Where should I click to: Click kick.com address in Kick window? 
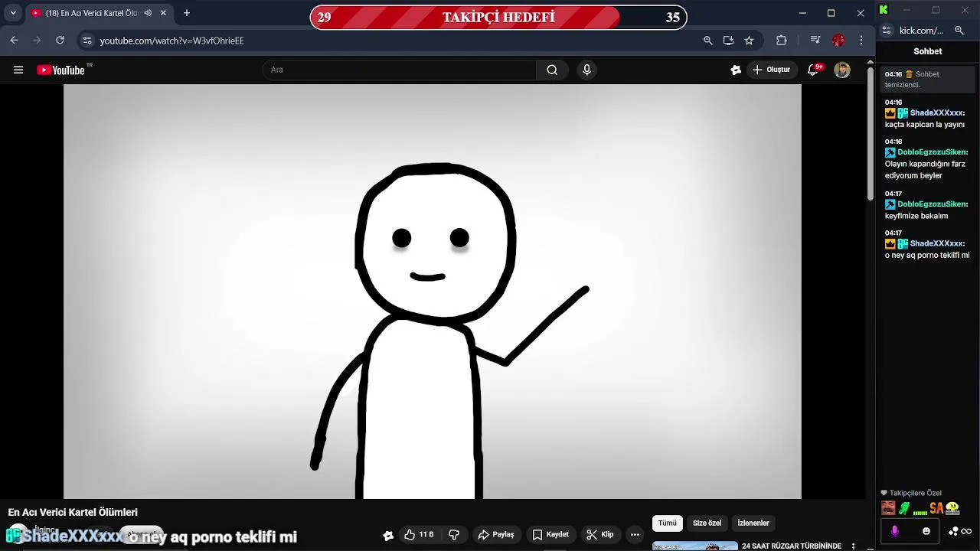pos(922,31)
